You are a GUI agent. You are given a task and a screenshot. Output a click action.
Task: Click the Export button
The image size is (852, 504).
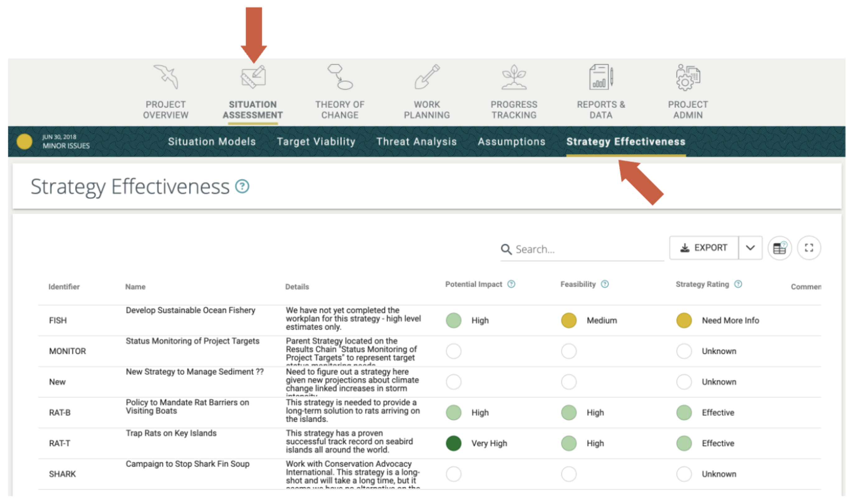[704, 248]
